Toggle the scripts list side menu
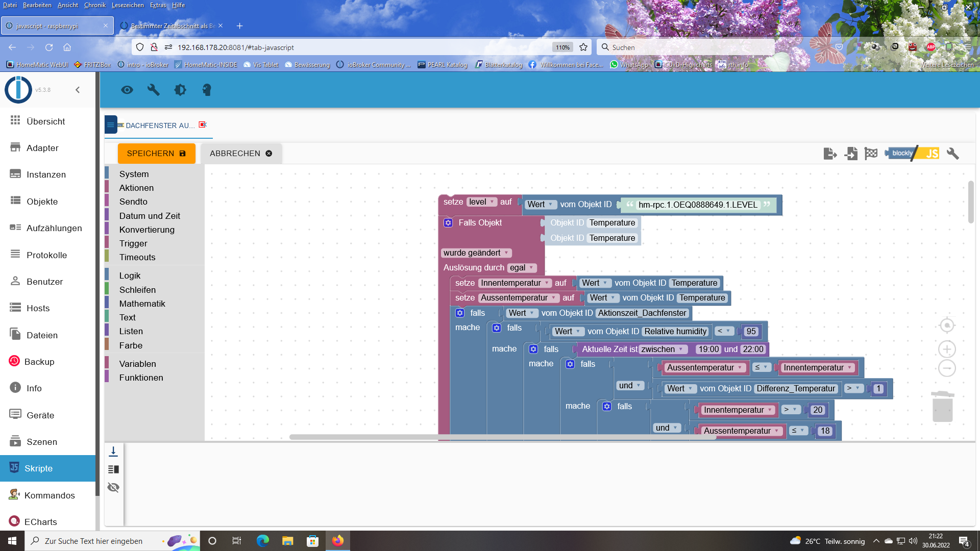 (111, 125)
